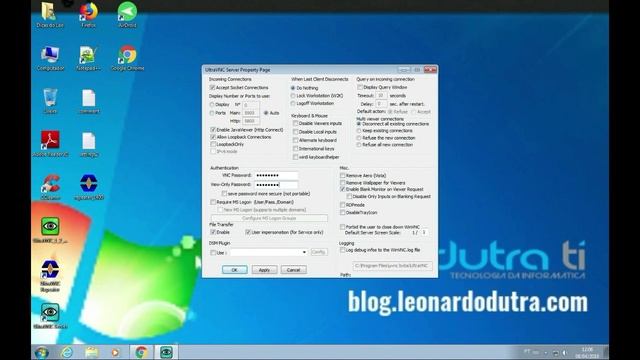Enable Log debug infos to WinVNC.log
Image resolution: width=640 pixels, height=360 pixels.
[x=343, y=249]
